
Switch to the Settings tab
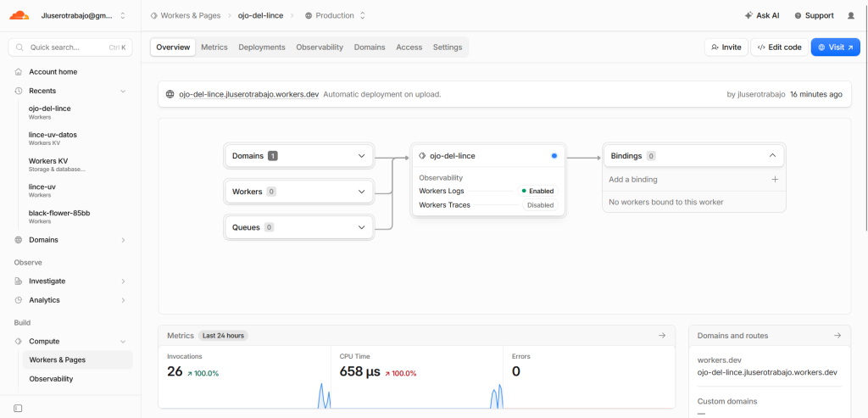click(x=448, y=47)
